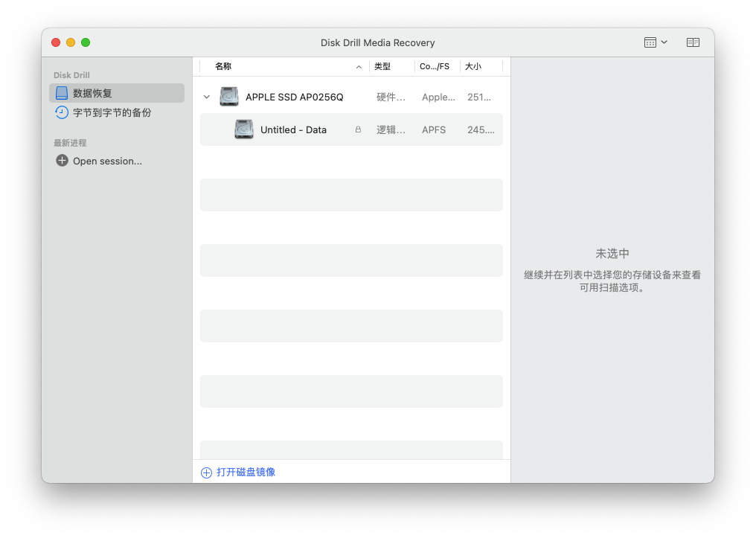Click the Apple... cell of APPLE SSD row
Image resolution: width=756 pixels, height=538 pixels.
(x=438, y=97)
